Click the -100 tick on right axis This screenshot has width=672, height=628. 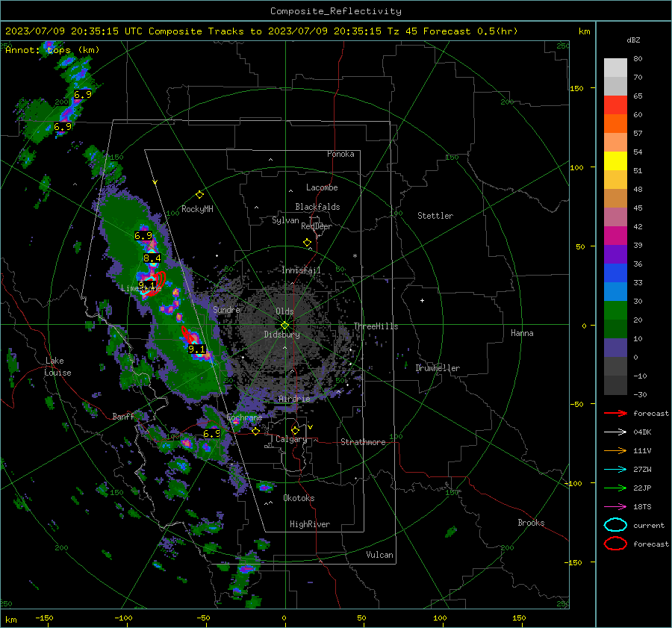click(573, 483)
